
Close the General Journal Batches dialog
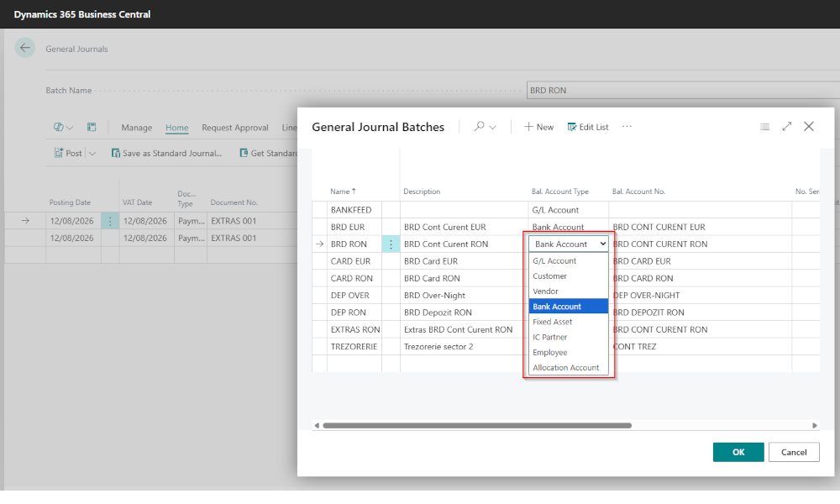coord(809,126)
